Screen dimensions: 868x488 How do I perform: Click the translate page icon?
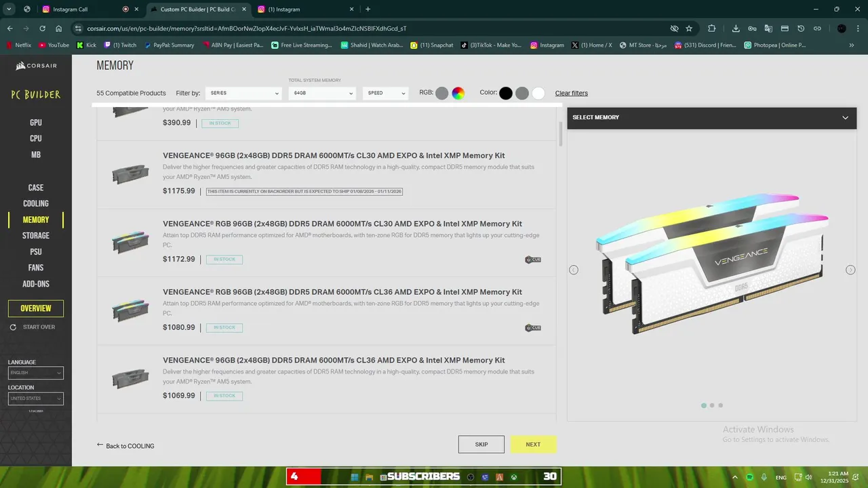(768, 28)
